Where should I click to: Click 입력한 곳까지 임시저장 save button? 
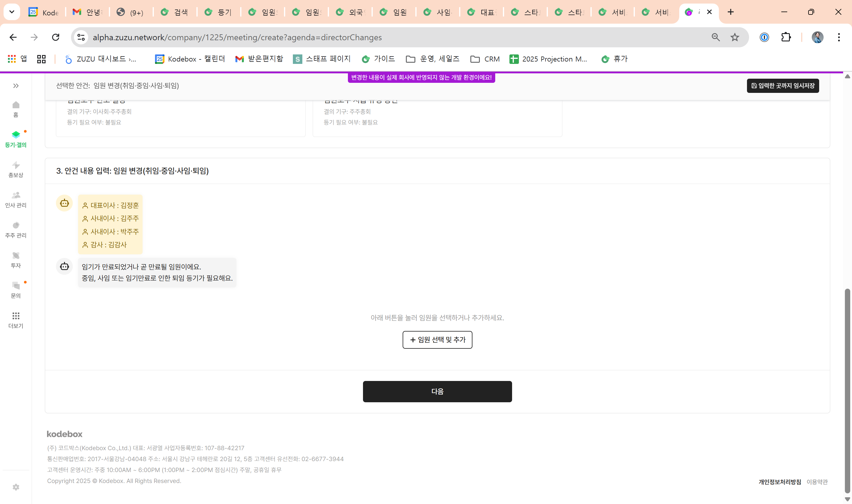tap(782, 85)
